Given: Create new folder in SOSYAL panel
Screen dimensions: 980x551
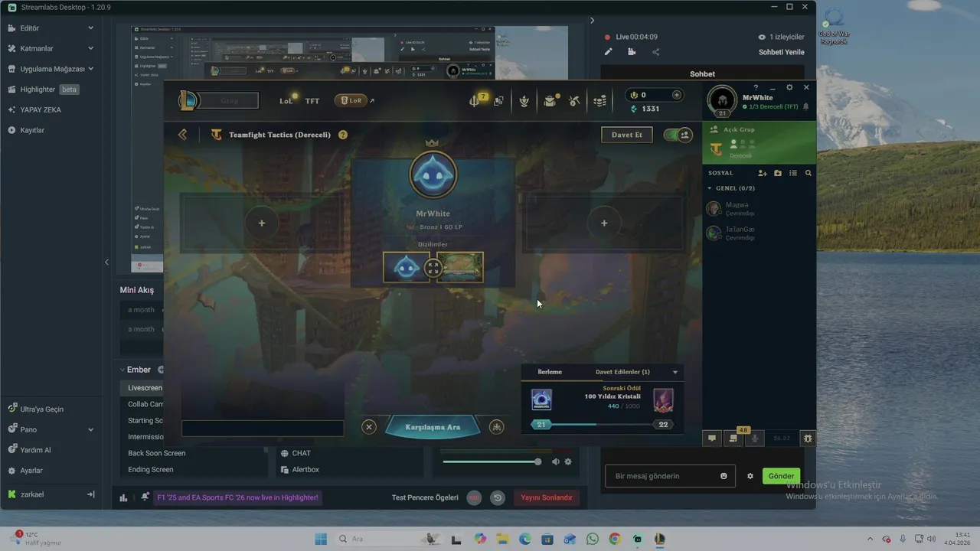Looking at the screenshot, I should pyautogui.click(x=778, y=173).
